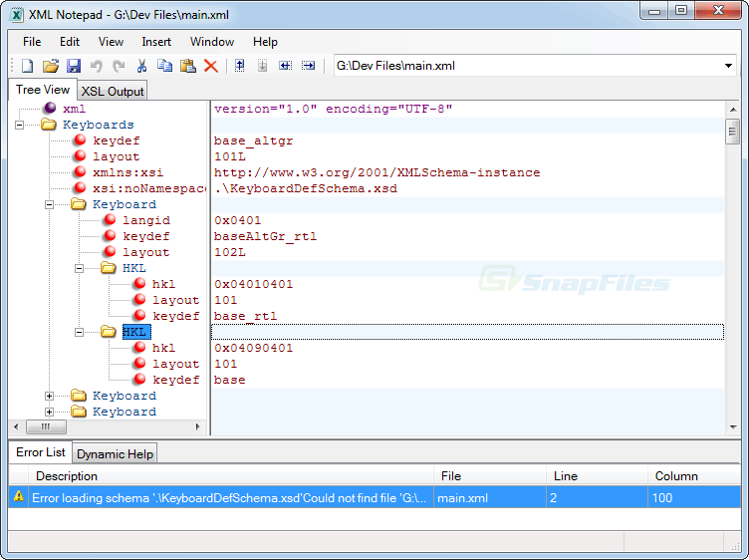Click tree pane horizontal scrollbar right arrow

[198, 426]
